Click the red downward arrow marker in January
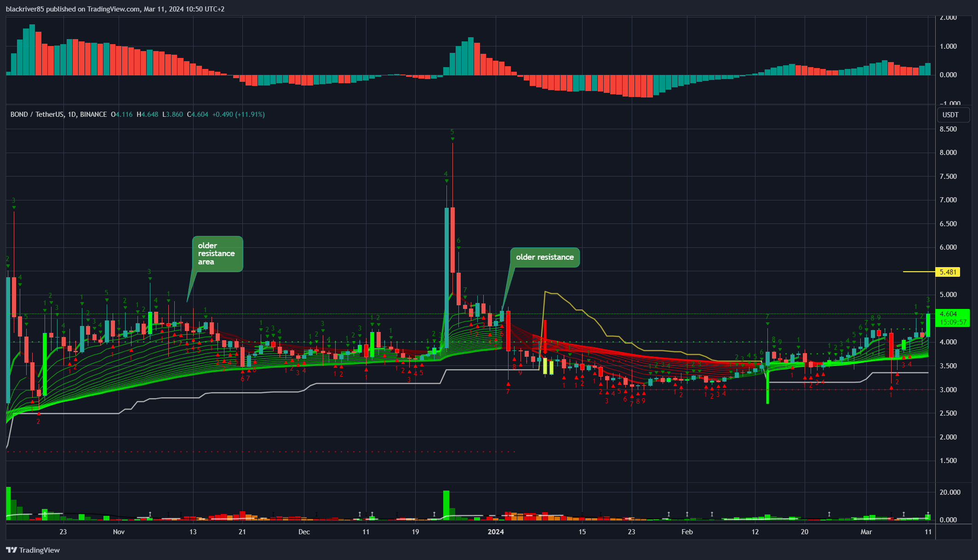Viewport: 978px width, 560px height. click(545, 337)
